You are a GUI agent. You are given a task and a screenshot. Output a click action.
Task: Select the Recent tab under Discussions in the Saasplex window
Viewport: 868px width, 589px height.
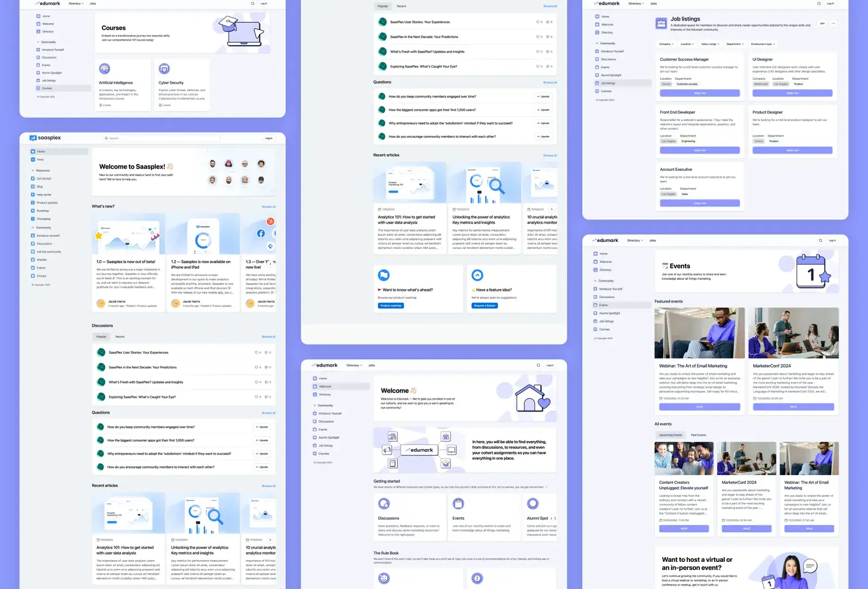tap(120, 337)
